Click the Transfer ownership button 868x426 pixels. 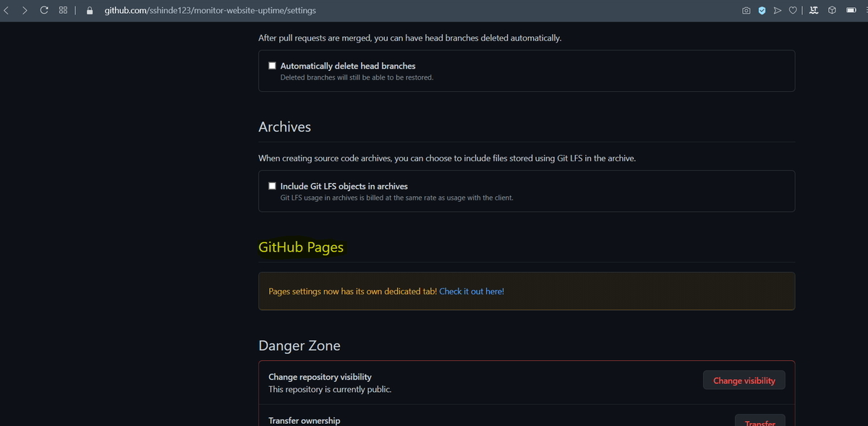click(759, 422)
